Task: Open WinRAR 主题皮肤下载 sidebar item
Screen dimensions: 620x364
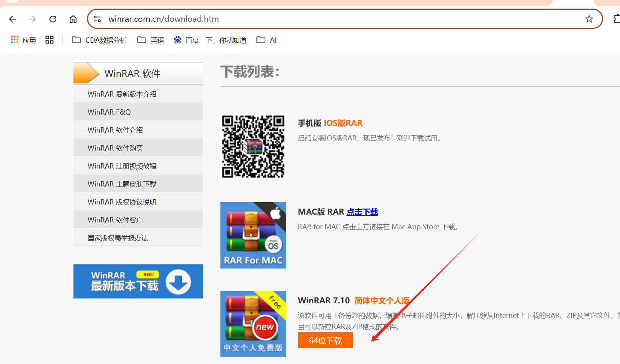Action: 138,184
